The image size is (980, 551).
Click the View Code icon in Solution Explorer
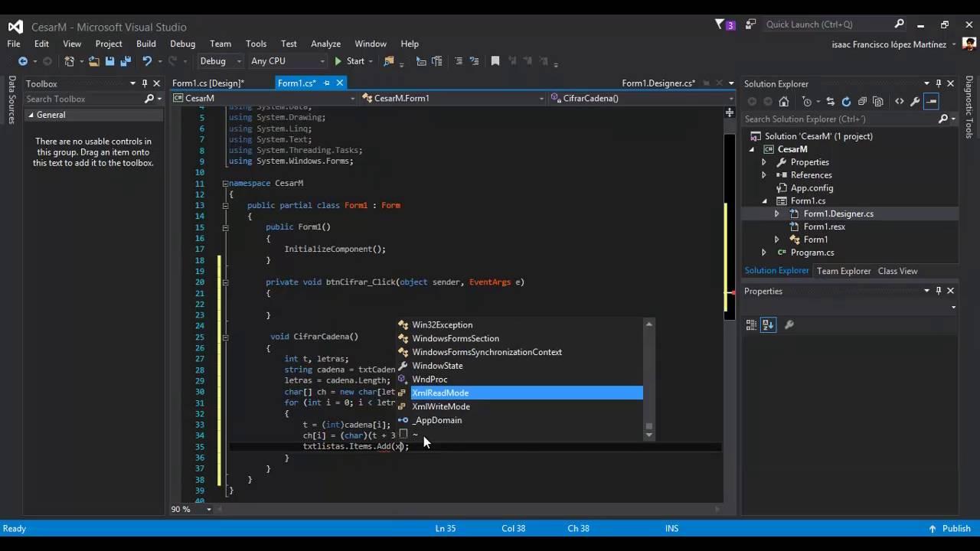pyautogui.click(x=899, y=101)
